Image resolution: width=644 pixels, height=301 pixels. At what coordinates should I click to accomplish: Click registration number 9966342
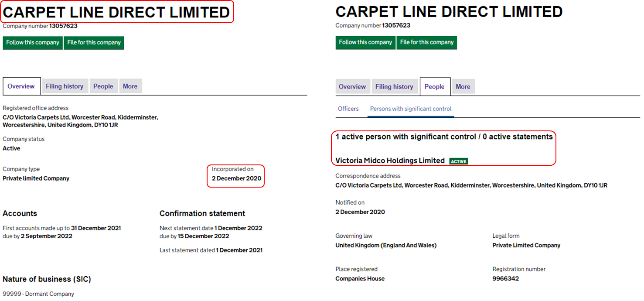pos(506,279)
